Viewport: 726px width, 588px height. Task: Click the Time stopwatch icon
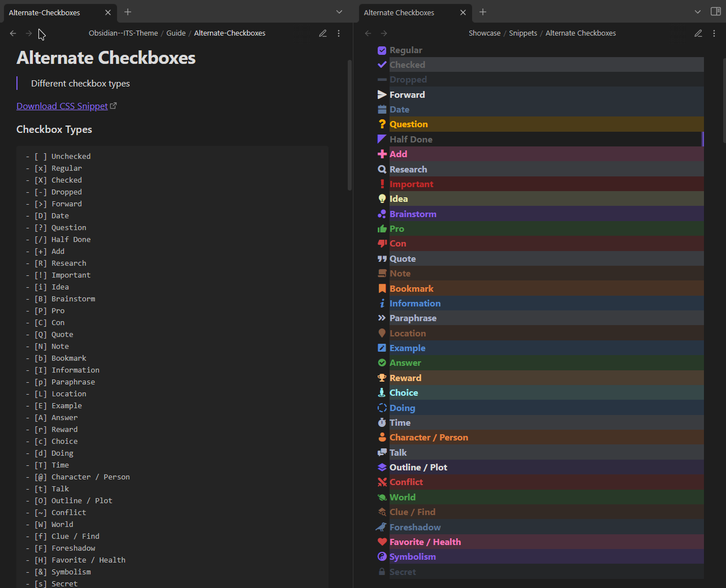[382, 423]
